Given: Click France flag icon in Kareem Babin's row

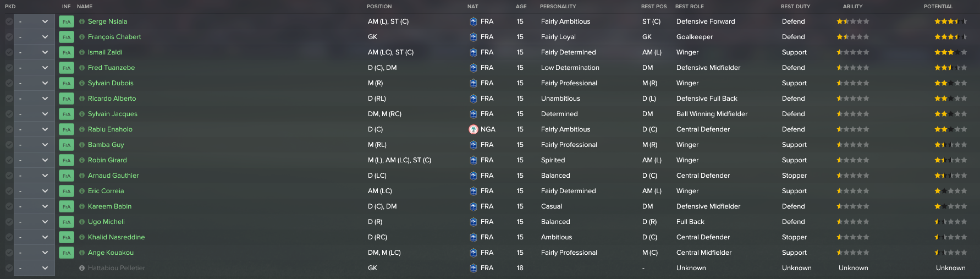Looking at the screenshot, I should 474,206.
